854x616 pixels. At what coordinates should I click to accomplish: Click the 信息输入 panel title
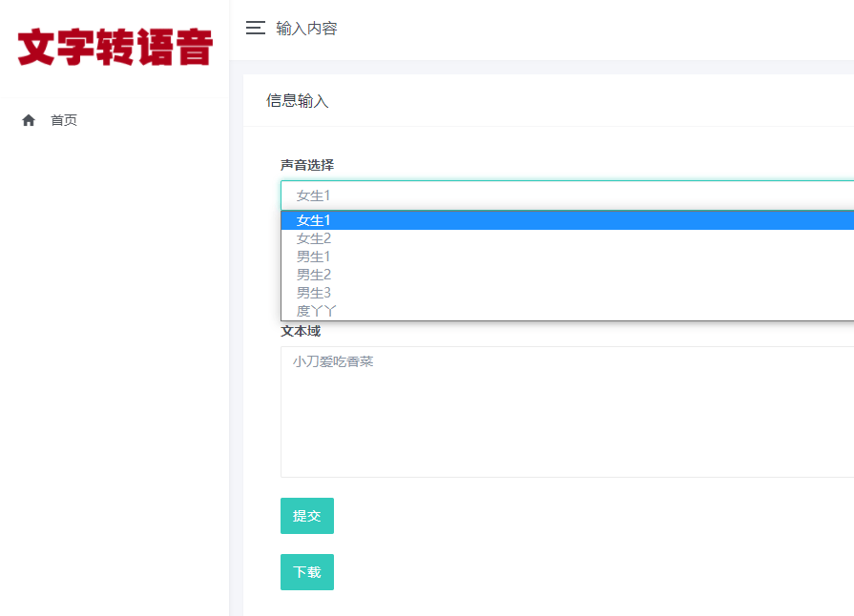[x=297, y=100]
